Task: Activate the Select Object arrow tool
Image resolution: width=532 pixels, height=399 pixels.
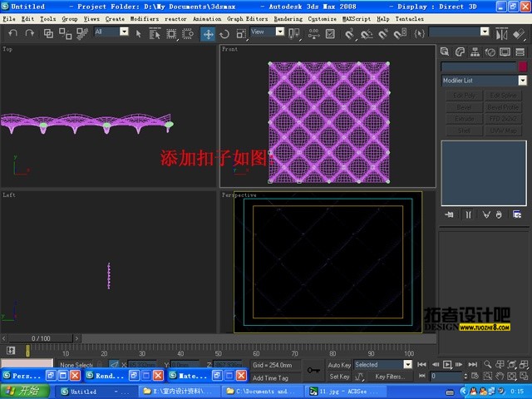Action: (x=138, y=33)
